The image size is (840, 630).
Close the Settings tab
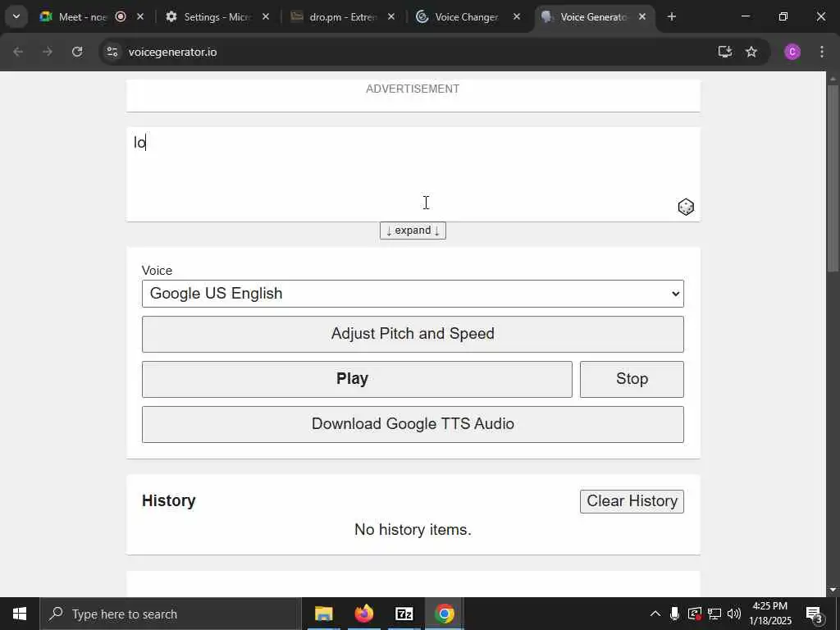[x=266, y=17]
